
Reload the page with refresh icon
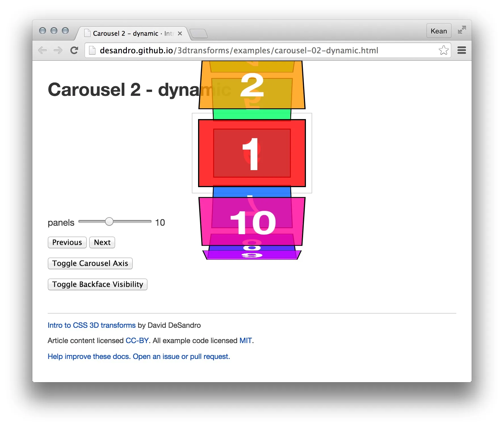(x=74, y=50)
